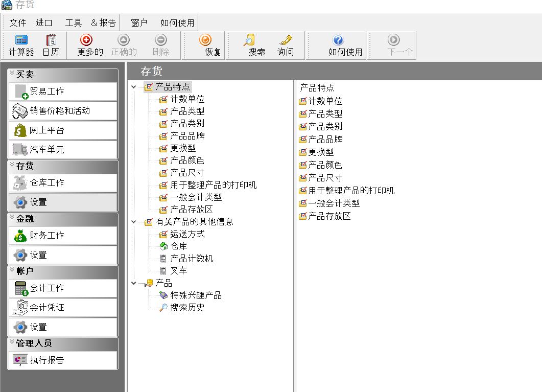Click the 贸易工作 sidebar button
542x392 pixels.
point(63,91)
